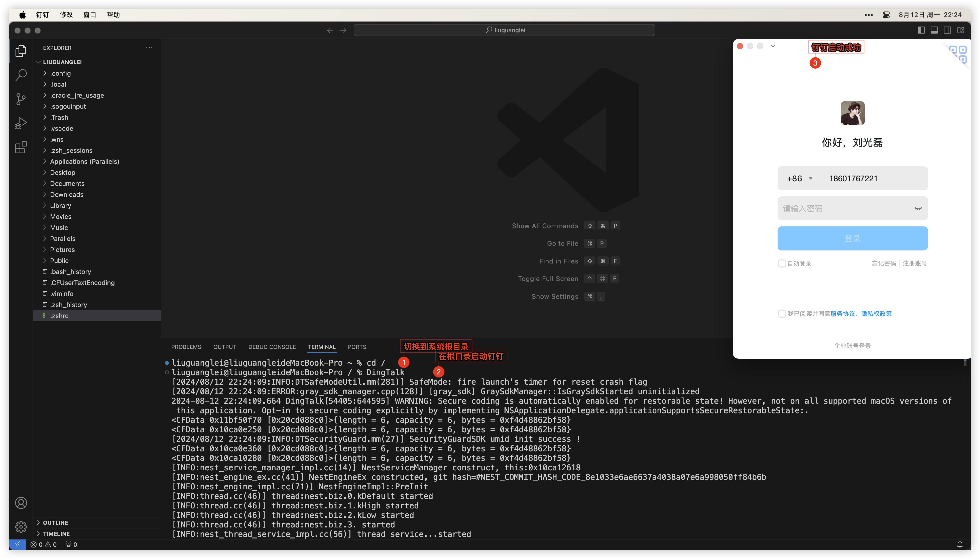Check the service agreement consent box
Image resolution: width=980 pixels, height=559 pixels.
click(782, 314)
